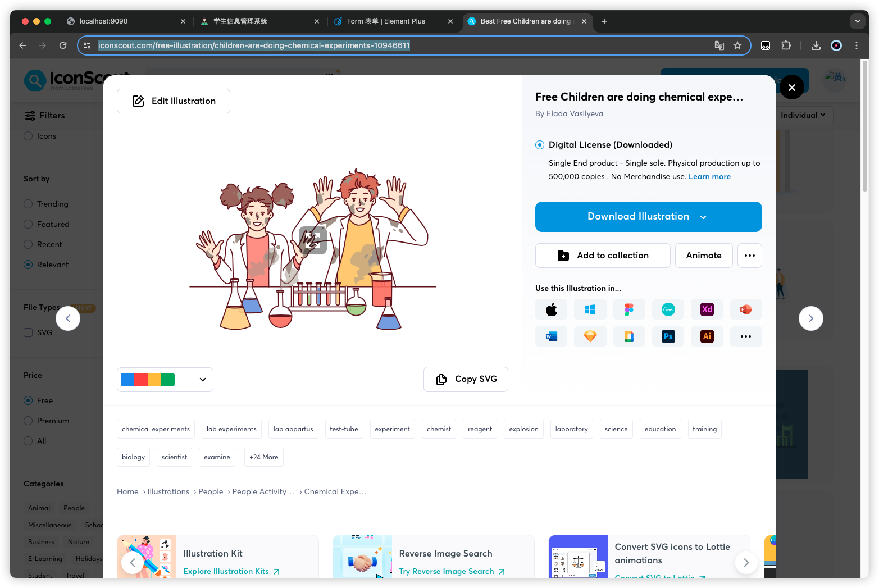The width and height of the screenshot is (879, 588).
Task: Open the Explore Illustration Kits link
Action: coord(231,571)
